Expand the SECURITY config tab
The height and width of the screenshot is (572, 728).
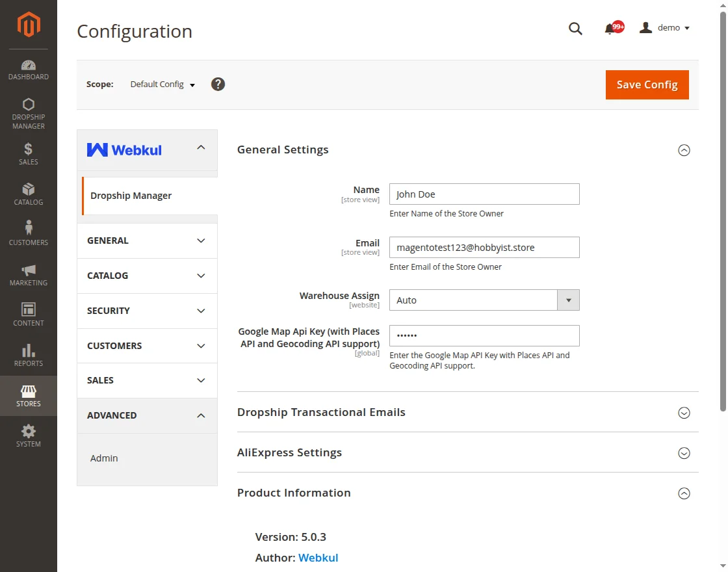click(147, 311)
